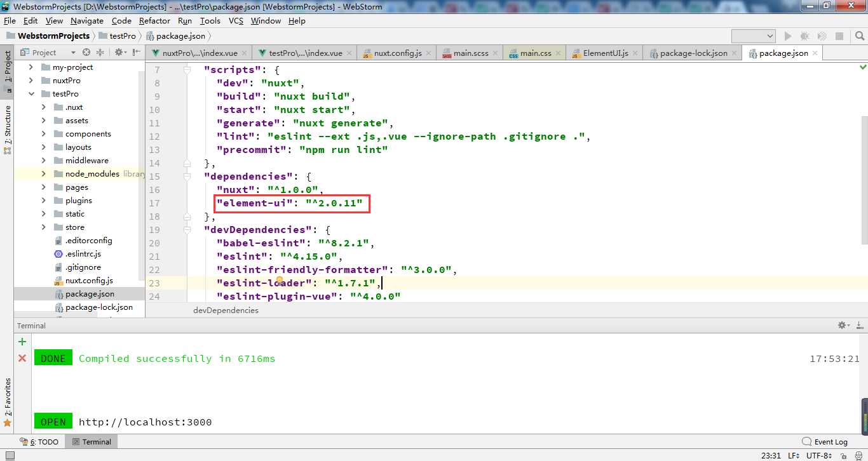Toggle the Terminal tool window button

pos(91,442)
